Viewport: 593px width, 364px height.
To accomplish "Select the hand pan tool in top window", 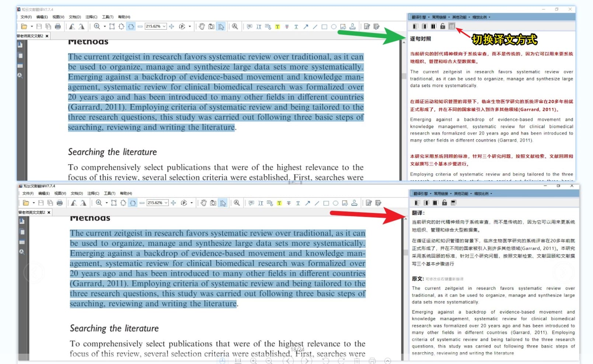I will click(x=202, y=27).
